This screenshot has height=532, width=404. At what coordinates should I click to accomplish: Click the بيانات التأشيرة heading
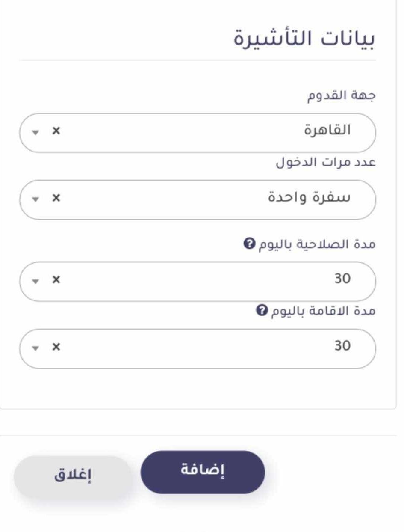(304, 39)
